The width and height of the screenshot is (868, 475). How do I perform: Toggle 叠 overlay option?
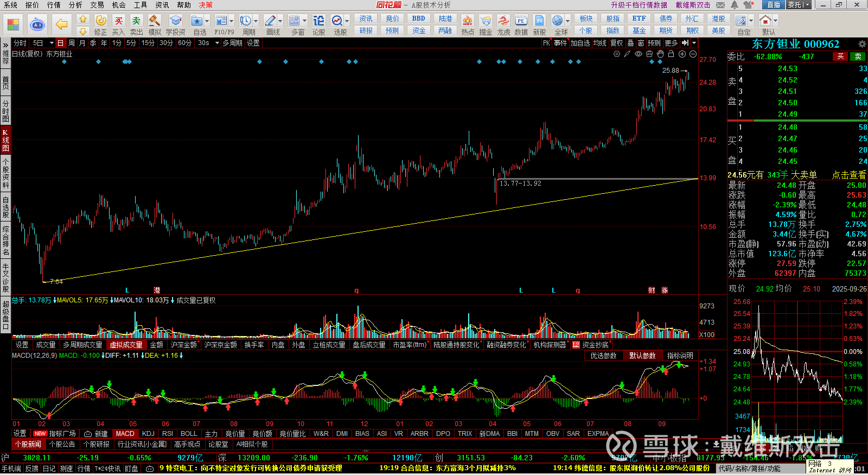[x=630, y=43]
